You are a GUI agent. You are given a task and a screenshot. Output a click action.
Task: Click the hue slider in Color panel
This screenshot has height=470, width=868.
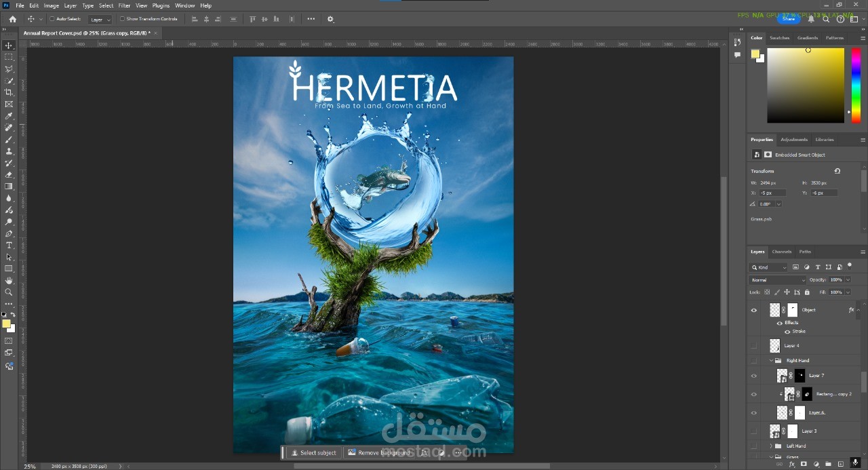(x=856, y=85)
